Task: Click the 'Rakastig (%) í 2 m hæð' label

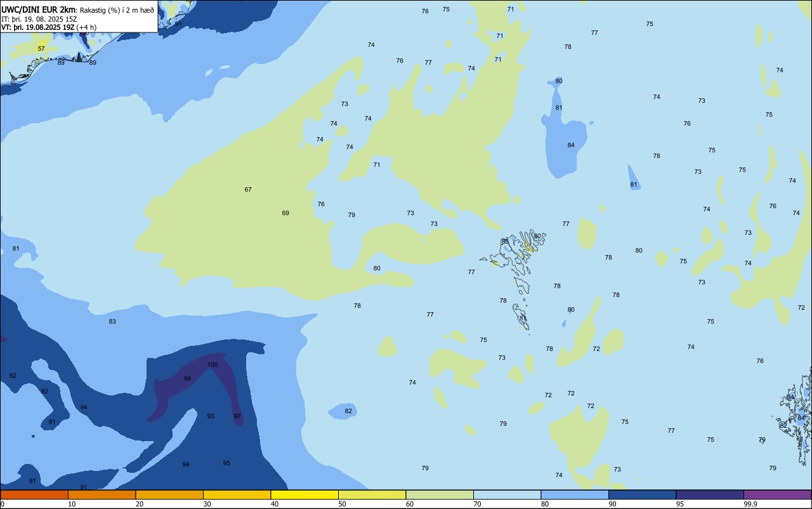Action: 117,10
